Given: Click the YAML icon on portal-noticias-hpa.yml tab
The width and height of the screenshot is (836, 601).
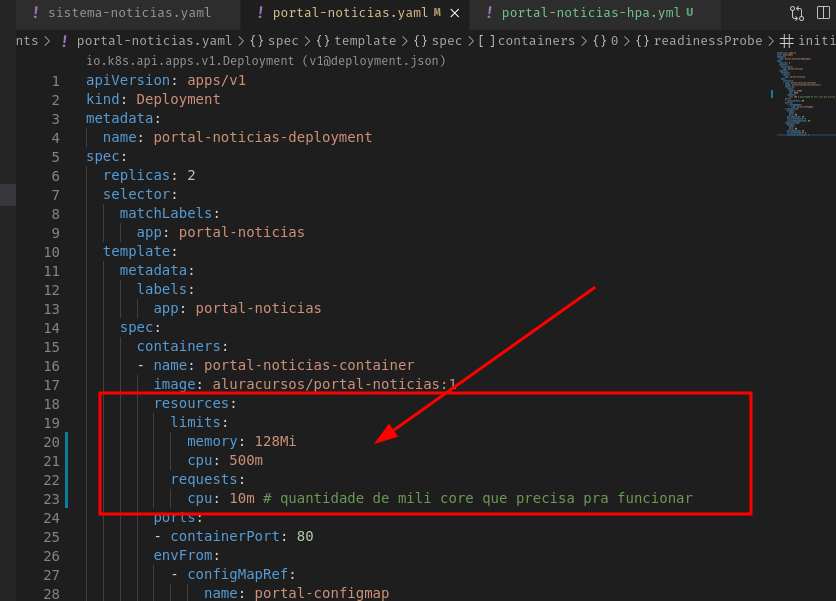Looking at the screenshot, I should [x=487, y=14].
